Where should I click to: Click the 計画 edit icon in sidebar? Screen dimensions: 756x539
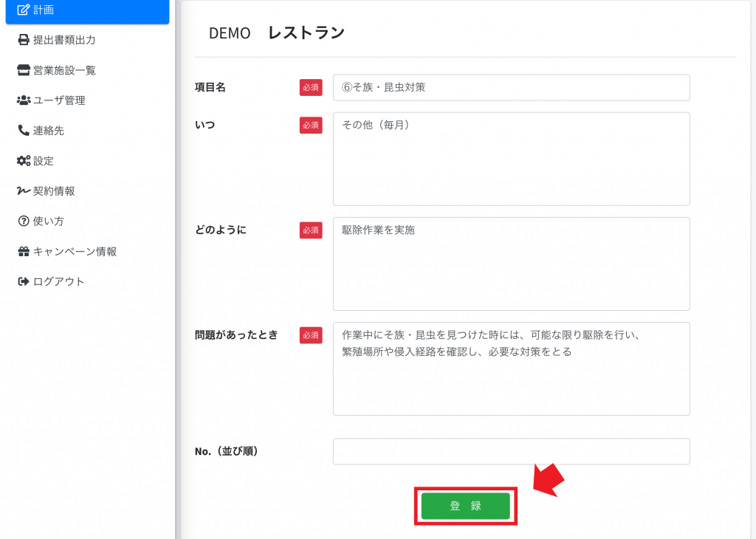[23, 10]
